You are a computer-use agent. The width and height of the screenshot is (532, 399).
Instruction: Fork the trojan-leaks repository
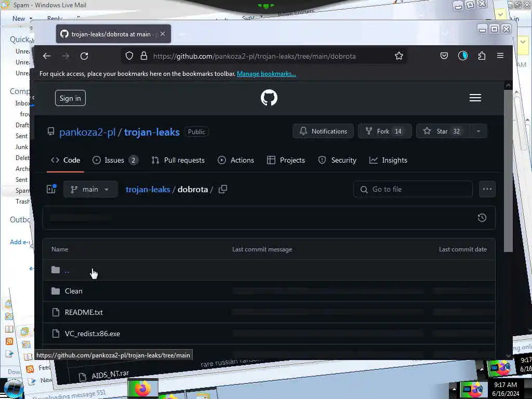[x=385, y=131]
